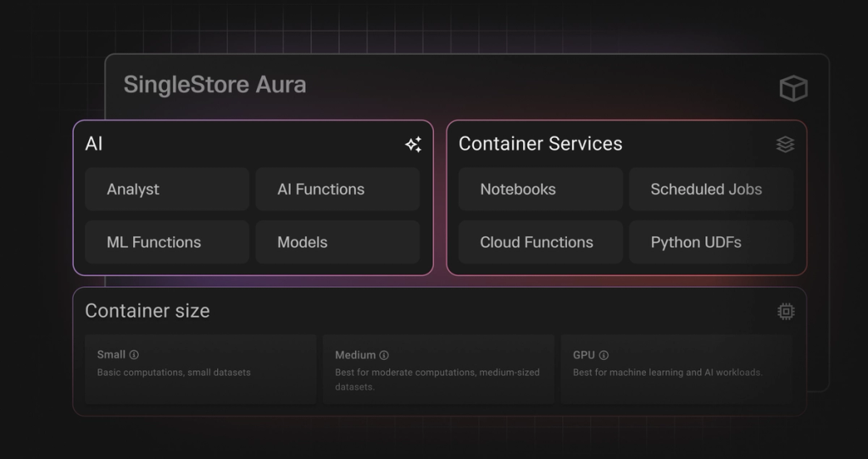Select the Python UDFs tile
868x459 pixels.
711,242
